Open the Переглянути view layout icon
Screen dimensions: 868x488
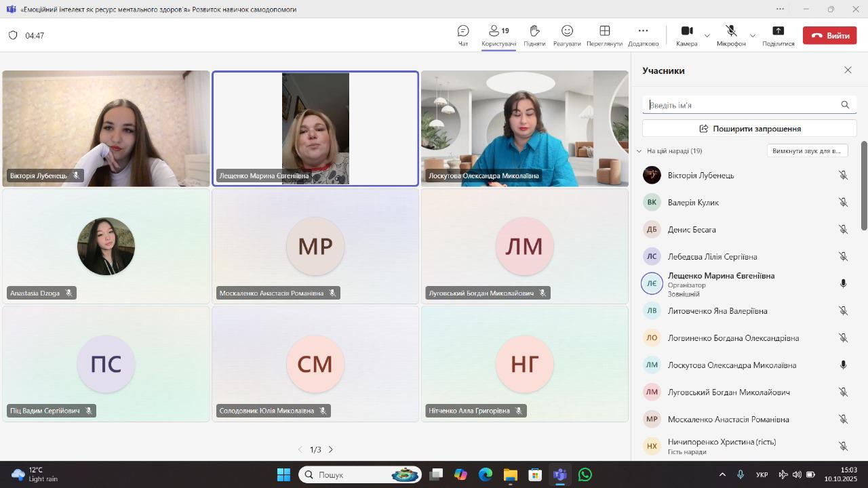click(x=604, y=35)
